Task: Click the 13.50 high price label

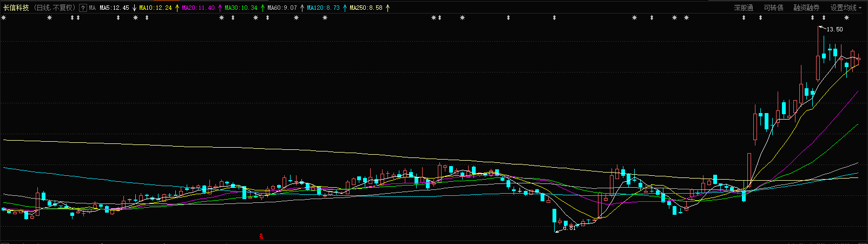Action: (834, 29)
